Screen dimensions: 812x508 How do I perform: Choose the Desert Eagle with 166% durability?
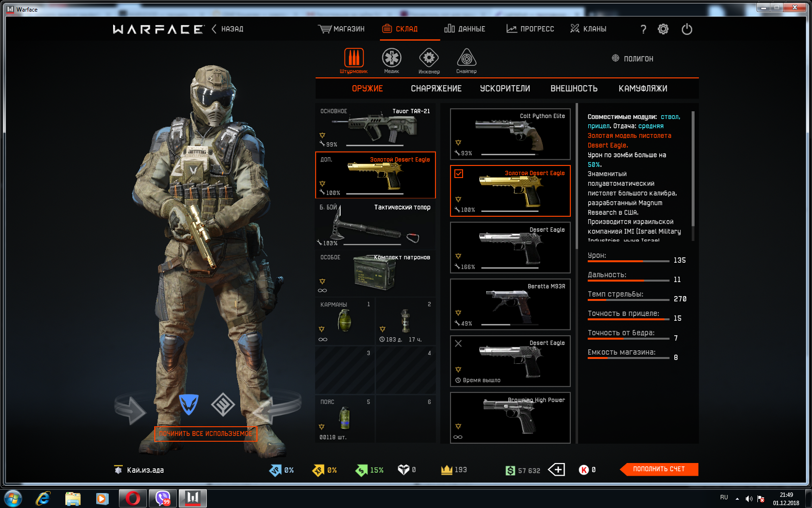click(510, 248)
